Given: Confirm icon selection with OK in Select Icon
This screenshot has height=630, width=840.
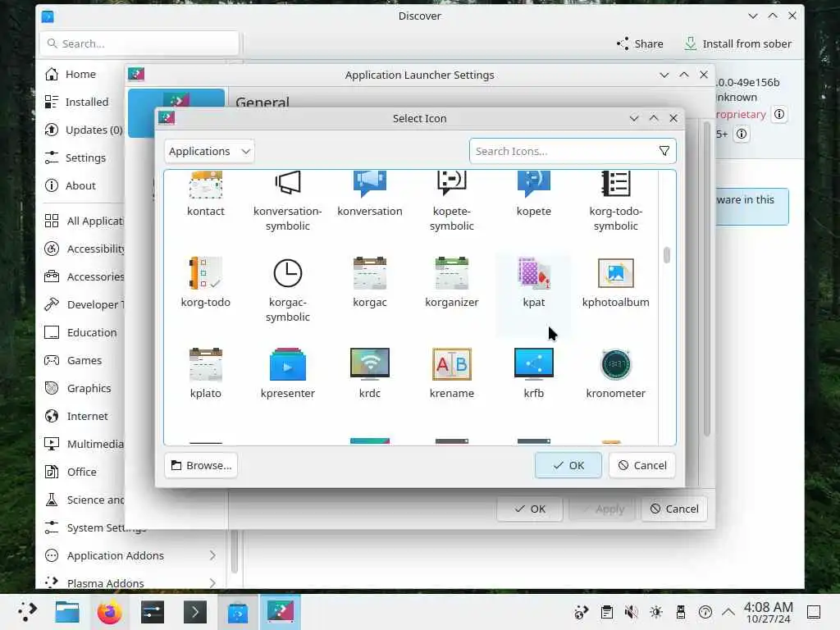Looking at the screenshot, I should (568, 465).
